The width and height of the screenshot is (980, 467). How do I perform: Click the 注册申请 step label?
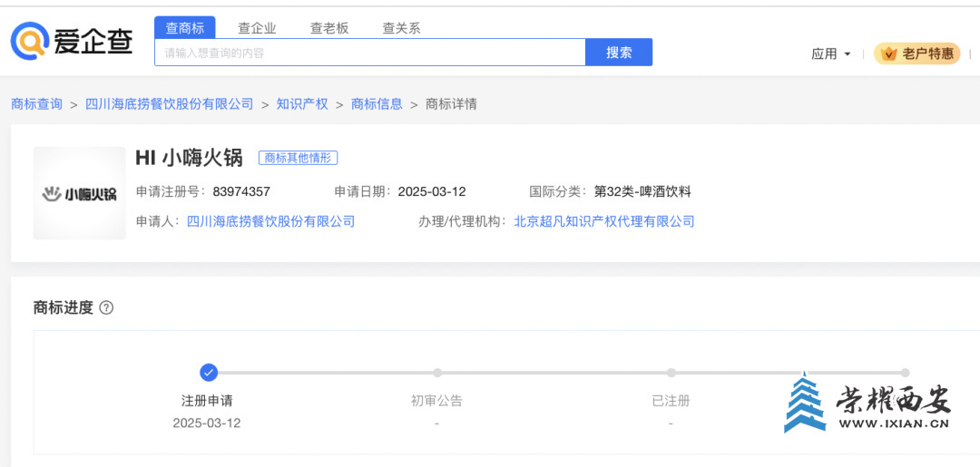tap(207, 401)
